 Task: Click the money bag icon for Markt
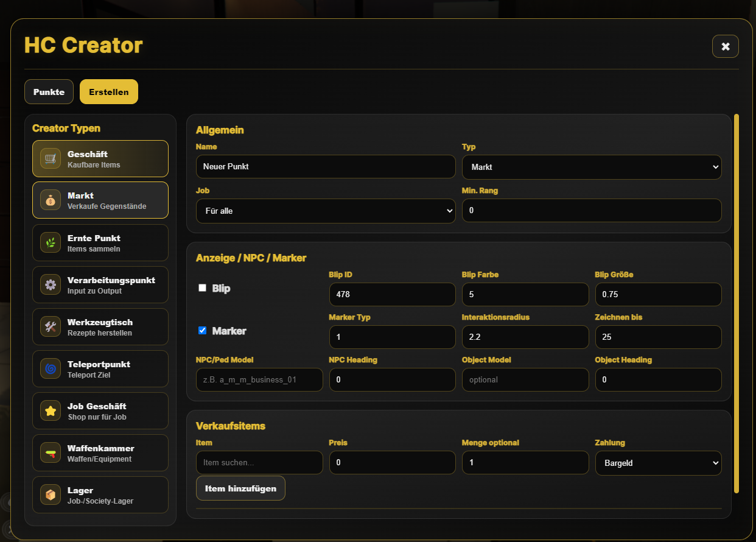[x=51, y=200]
